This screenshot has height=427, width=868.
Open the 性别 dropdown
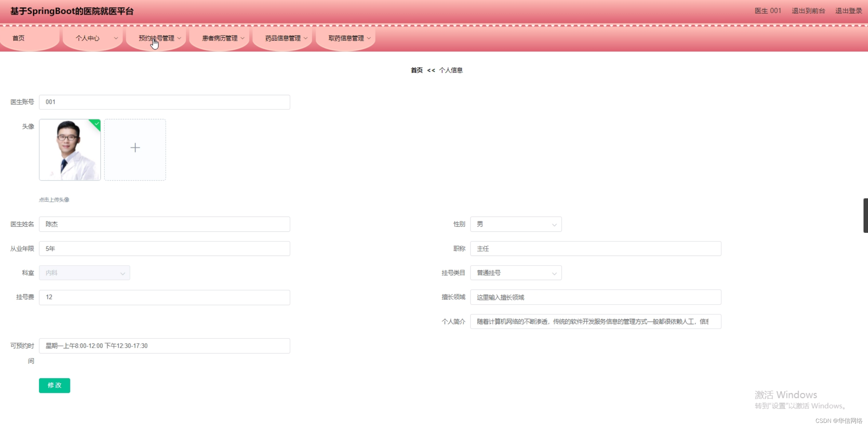pyautogui.click(x=515, y=224)
